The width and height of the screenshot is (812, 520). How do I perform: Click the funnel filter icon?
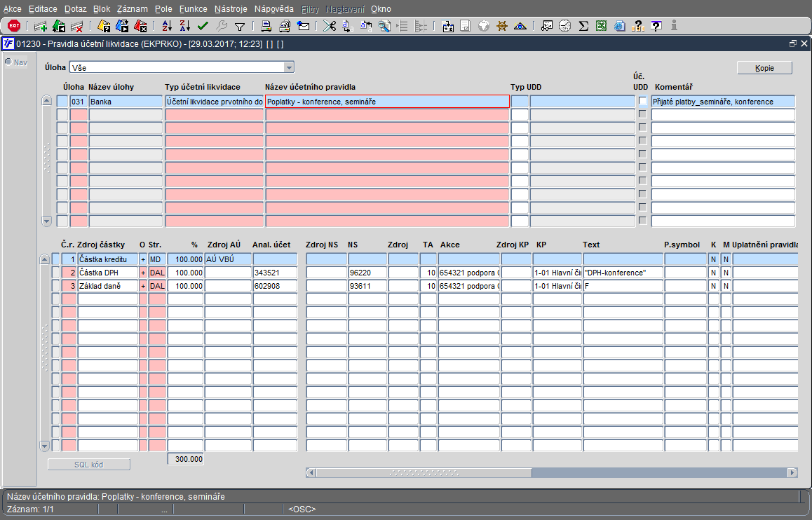click(x=239, y=27)
